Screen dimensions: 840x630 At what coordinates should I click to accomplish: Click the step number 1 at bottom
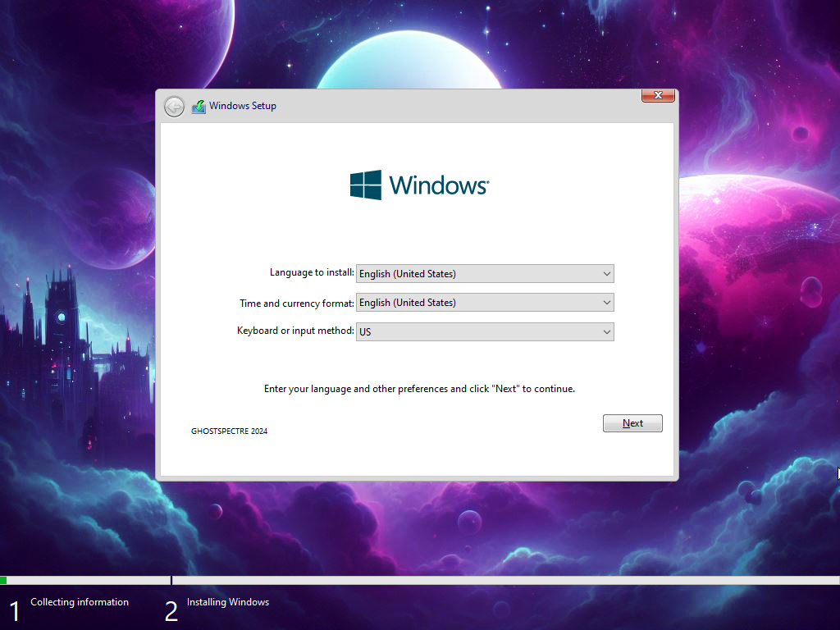tap(14, 611)
